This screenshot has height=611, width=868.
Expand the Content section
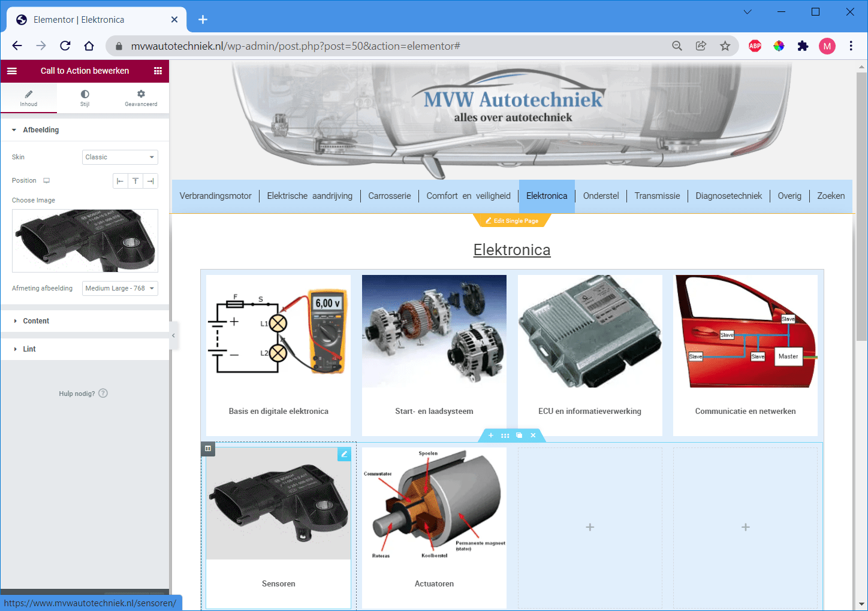[x=36, y=321]
